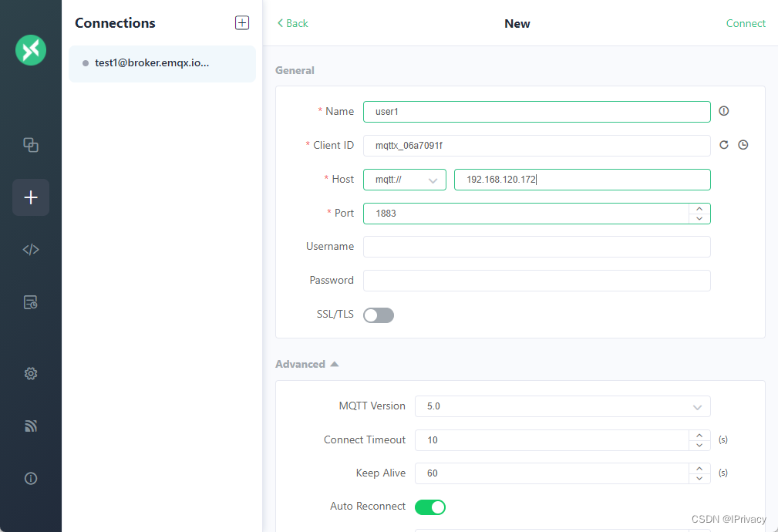Image resolution: width=778 pixels, height=532 pixels.
Task: Refresh the Client ID with the reload icon
Action: tap(724, 145)
